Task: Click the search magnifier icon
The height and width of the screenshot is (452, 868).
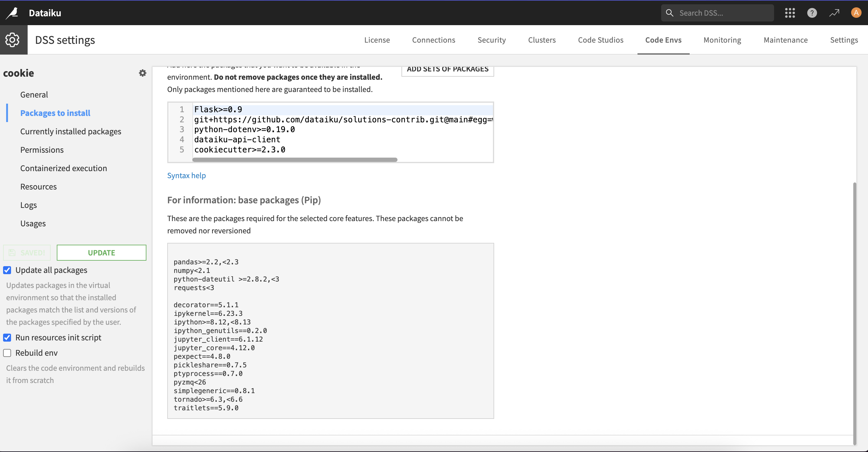Action: point(669,13)
